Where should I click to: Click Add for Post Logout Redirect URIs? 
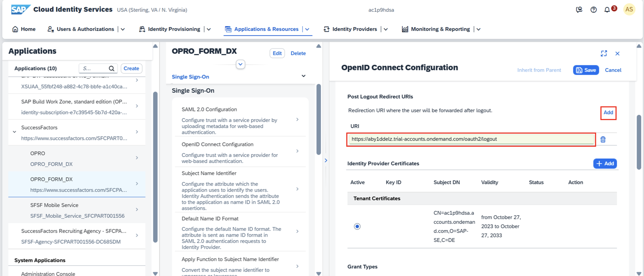[608, 113]
